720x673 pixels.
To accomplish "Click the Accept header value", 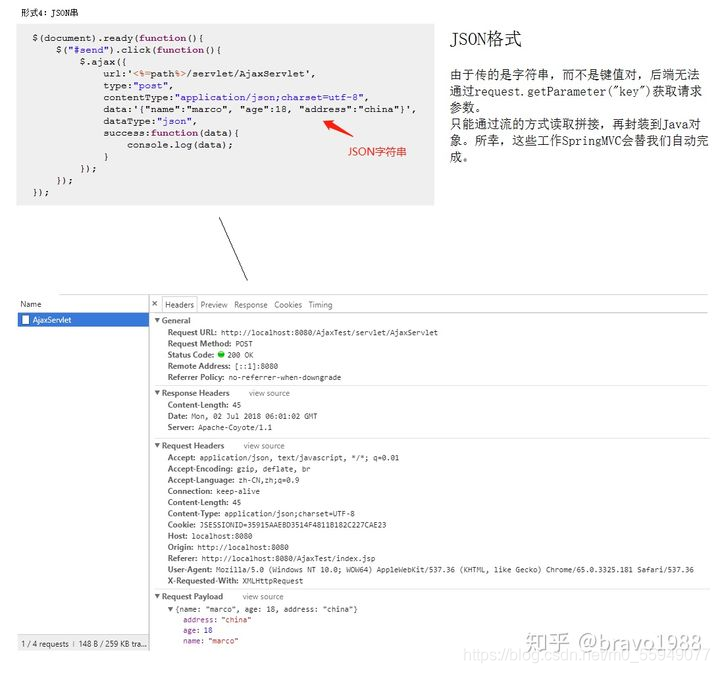I will (299, 458).
